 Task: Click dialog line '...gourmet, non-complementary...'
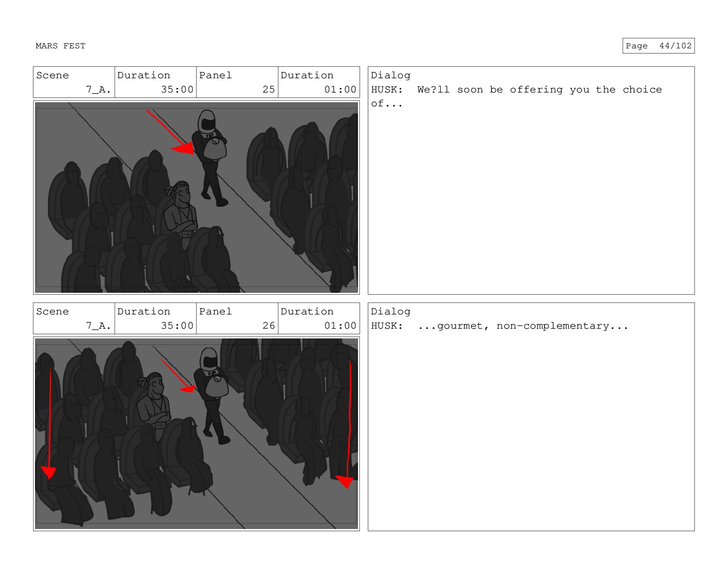tap(523, 326)
